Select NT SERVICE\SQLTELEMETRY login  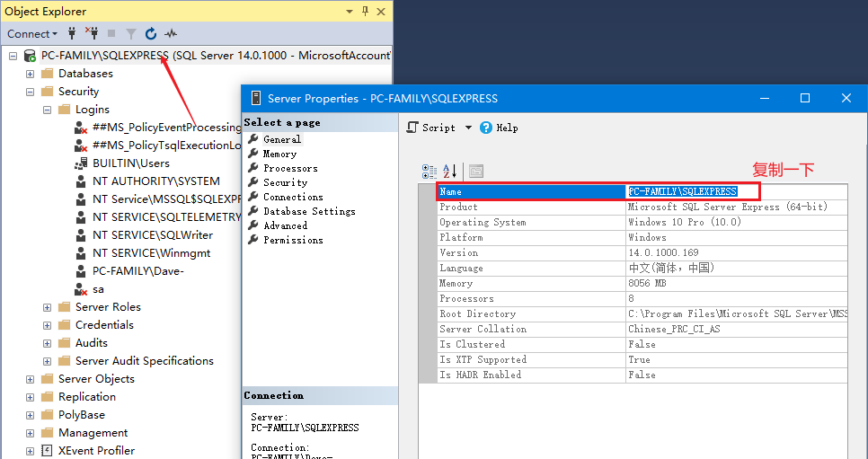[x=166, y=217]
